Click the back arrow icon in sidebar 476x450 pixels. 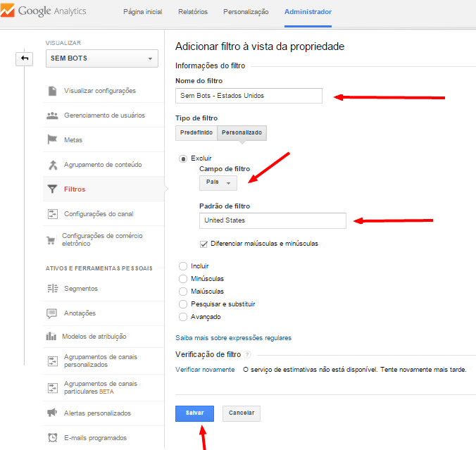pos(25,58)
